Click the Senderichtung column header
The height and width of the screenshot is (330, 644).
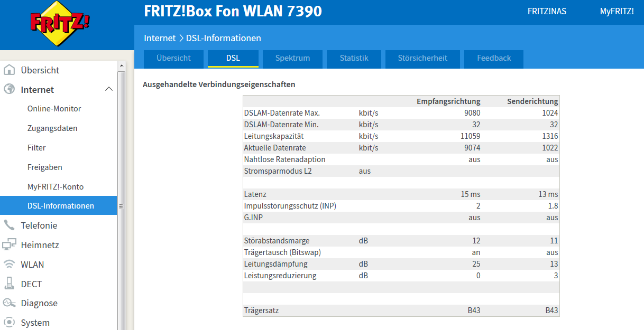532,101
